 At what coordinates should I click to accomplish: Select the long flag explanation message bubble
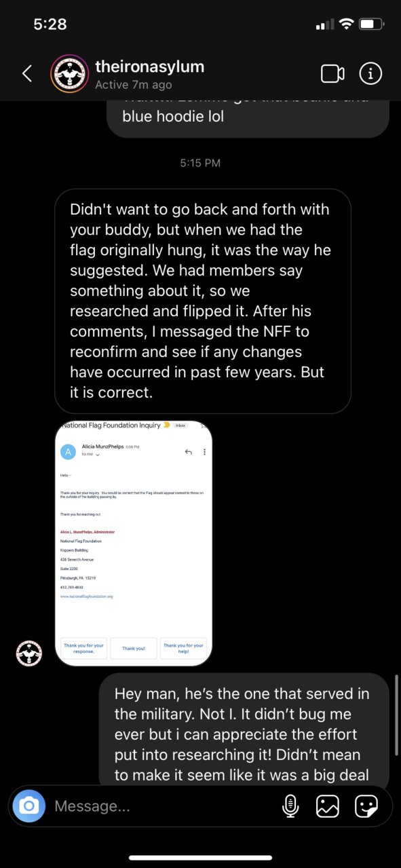click(x=203, y=301)
